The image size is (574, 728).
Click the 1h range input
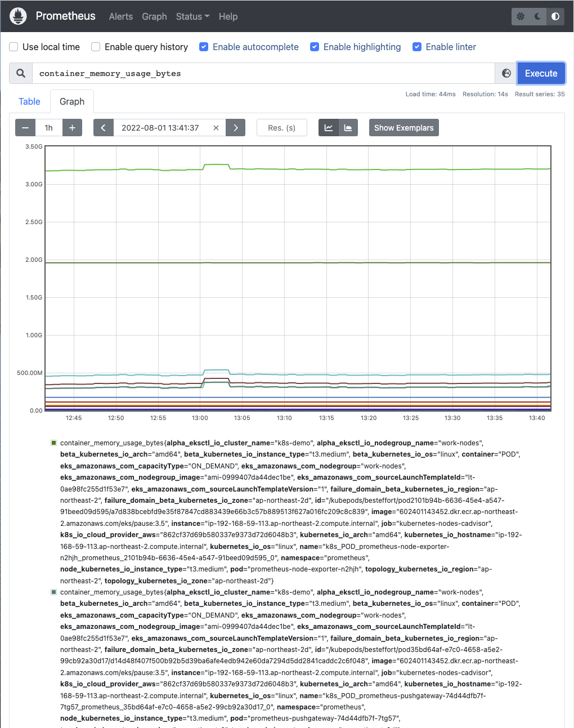pyautogui.click(x=49, y=128)
